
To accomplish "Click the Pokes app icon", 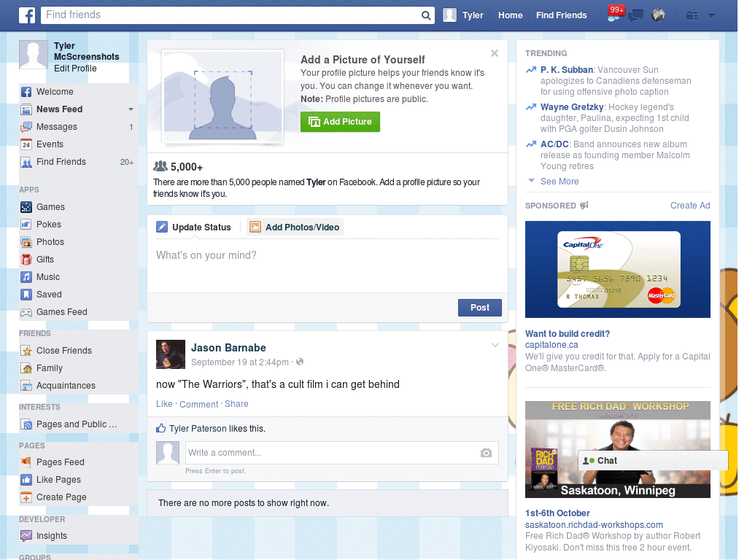I will click(26, 225).
